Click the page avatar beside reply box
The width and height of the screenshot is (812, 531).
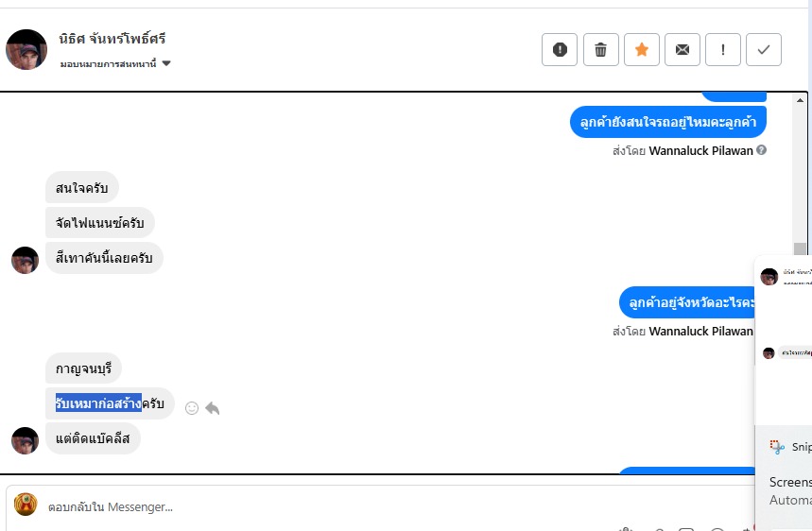point(26,505)
